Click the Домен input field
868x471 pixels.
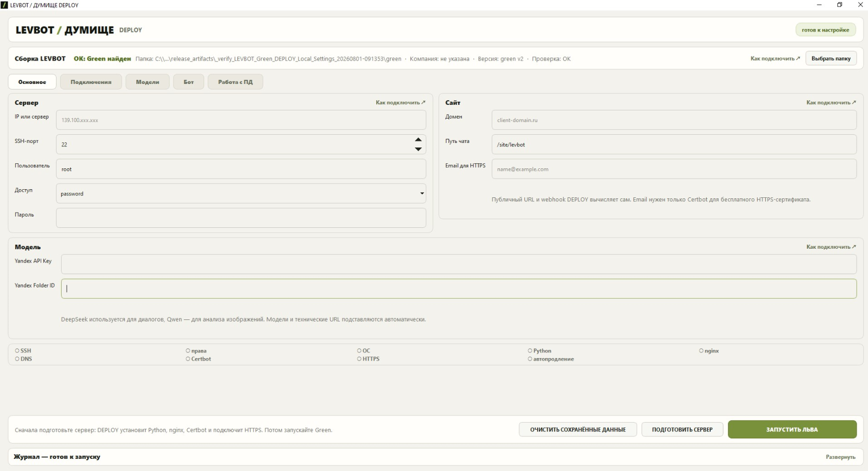click(x=674, y=120)
